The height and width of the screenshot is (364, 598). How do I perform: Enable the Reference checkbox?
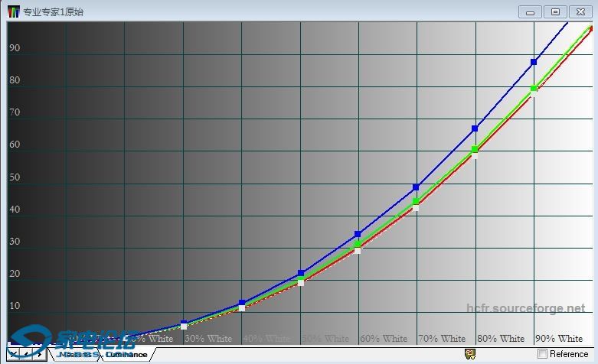543,354
